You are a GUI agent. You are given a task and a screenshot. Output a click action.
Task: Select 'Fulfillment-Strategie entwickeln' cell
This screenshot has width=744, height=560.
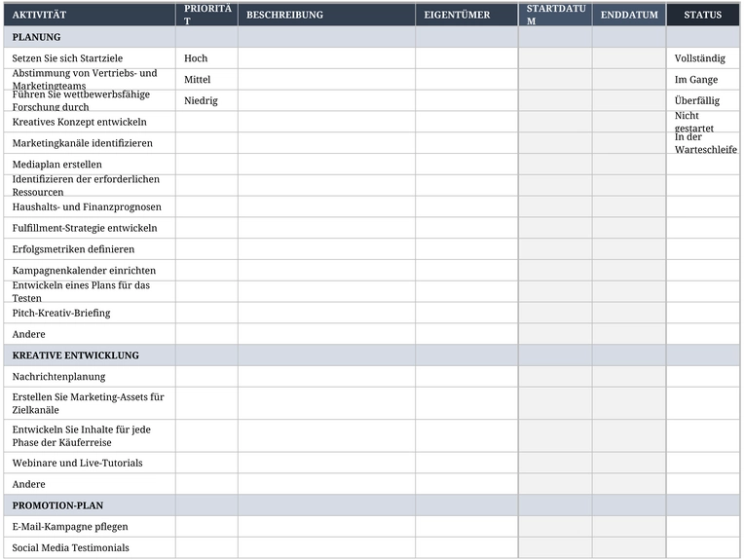tap(90, 228)
